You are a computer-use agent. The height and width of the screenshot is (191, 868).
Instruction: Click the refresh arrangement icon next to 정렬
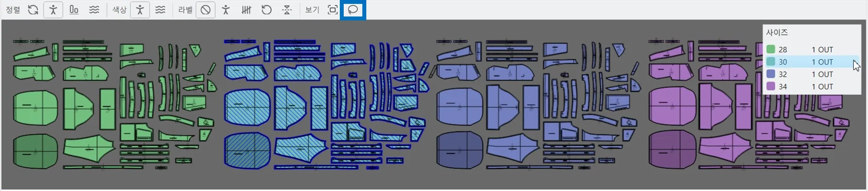33,10
